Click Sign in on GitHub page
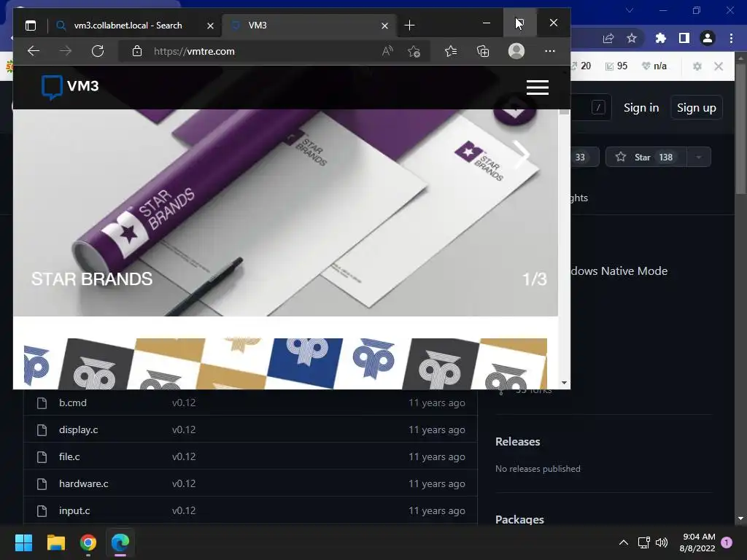The width and height of the screenshot is (747, 560). 641,108
